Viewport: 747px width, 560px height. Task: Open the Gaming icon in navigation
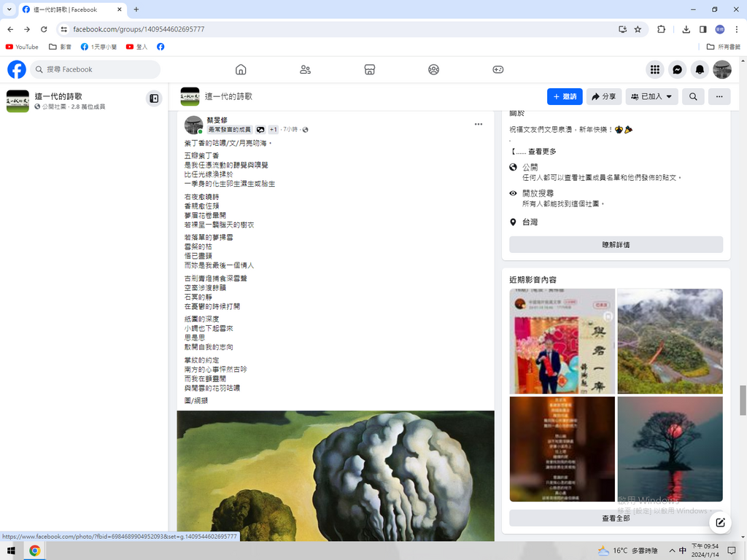coord(498,69)
